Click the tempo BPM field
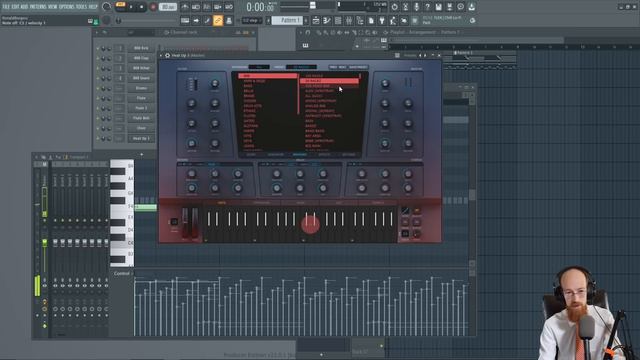Screen dimensions: 640x360 [168, 7]
